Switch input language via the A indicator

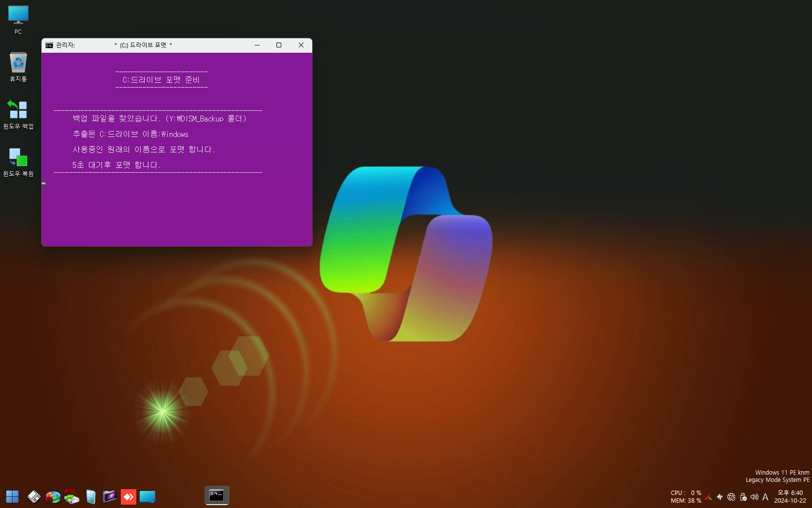click(x=765, y=497)
